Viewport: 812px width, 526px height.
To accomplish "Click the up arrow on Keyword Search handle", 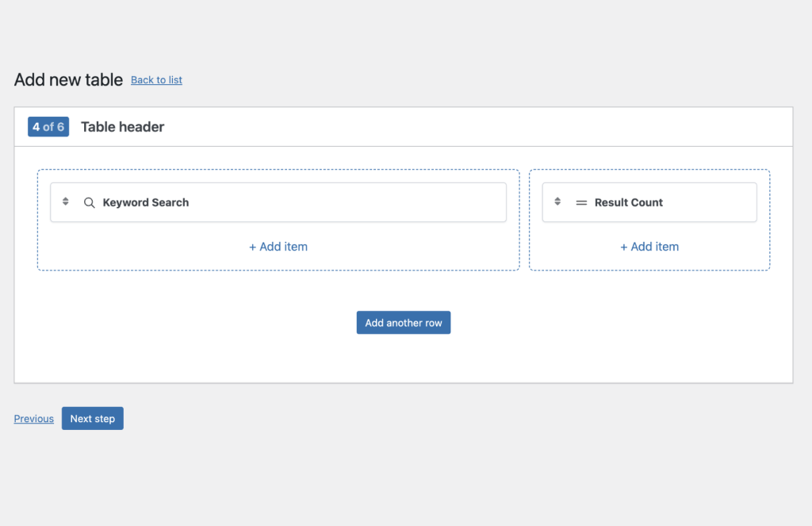I will click(x=66, y=199).
